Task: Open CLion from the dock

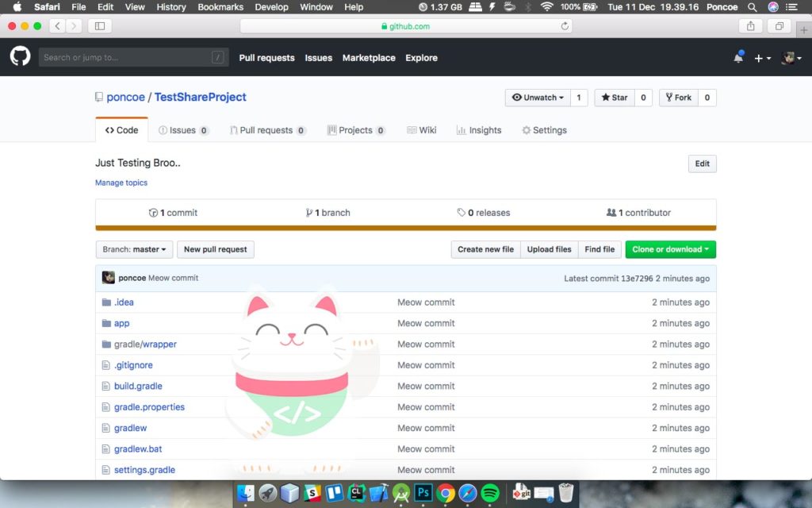Action: pos(356,492)
